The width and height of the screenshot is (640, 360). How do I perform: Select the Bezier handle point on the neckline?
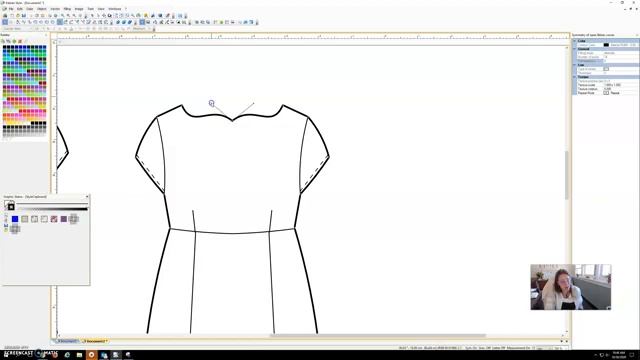click(211, 103)
